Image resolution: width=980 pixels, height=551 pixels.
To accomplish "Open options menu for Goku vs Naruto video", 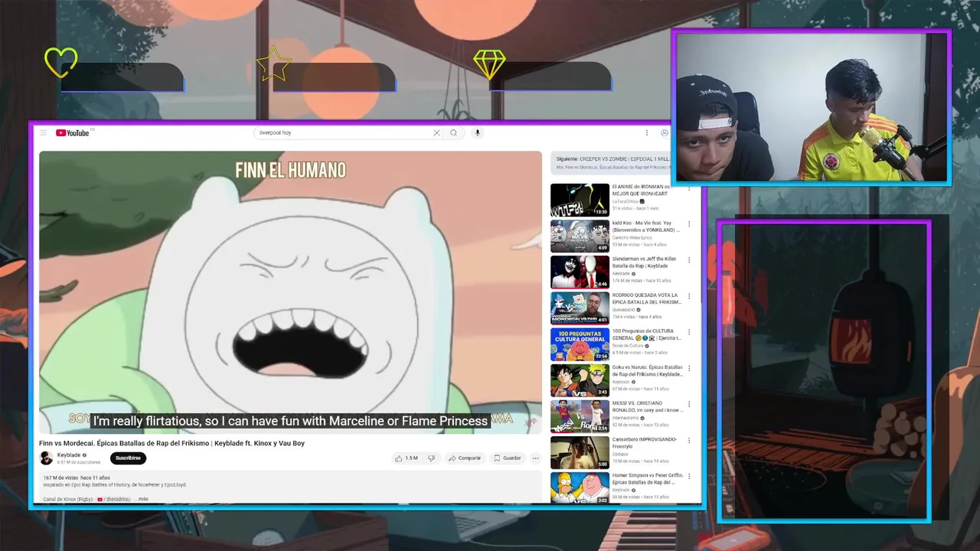I will point(688,368).
